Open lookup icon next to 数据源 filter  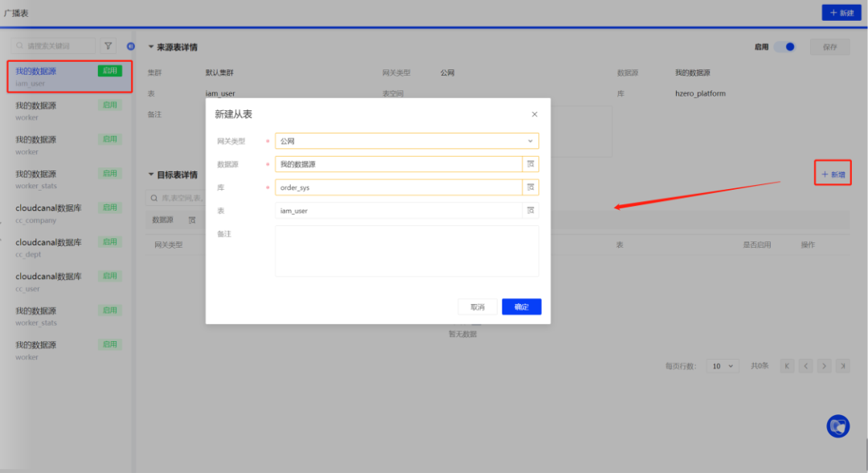click(x=192, y=220)
